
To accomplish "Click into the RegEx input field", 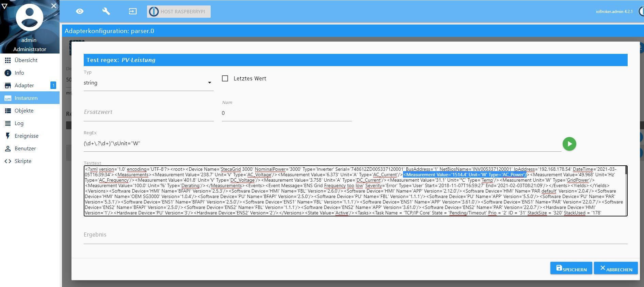I will tap(322, 143).
